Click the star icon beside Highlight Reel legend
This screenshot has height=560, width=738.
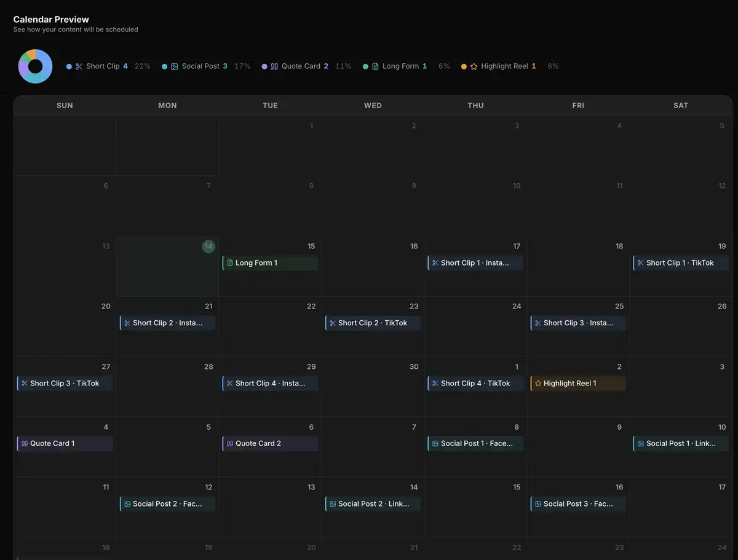474,66
